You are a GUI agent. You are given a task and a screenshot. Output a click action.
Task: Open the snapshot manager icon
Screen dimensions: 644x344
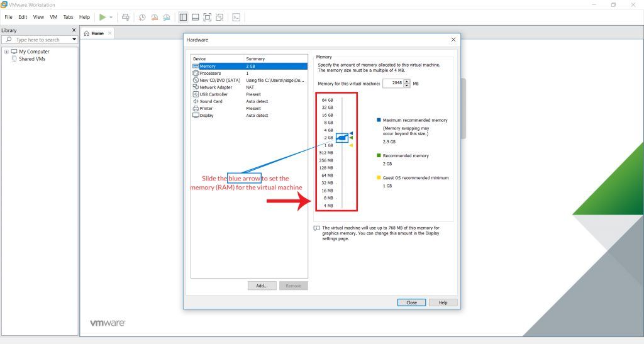click(x=166, y=17)
